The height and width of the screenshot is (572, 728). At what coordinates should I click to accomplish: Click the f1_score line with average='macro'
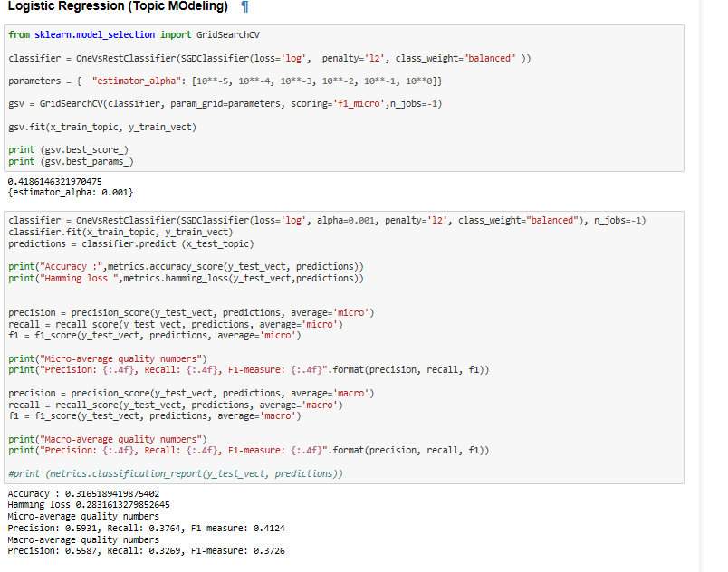155,416
